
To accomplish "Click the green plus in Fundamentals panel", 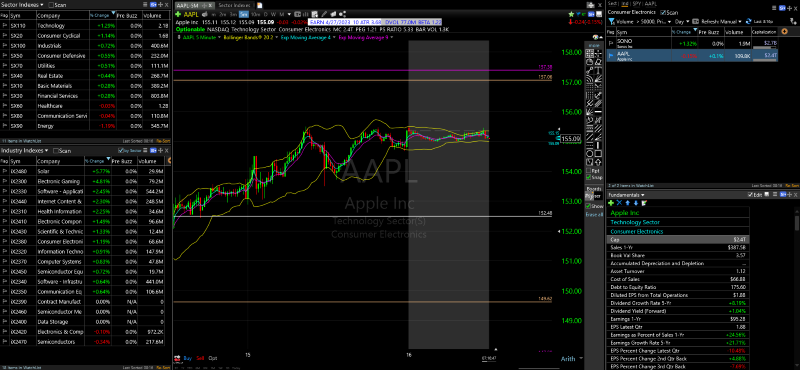I will [x=611, y=203].
